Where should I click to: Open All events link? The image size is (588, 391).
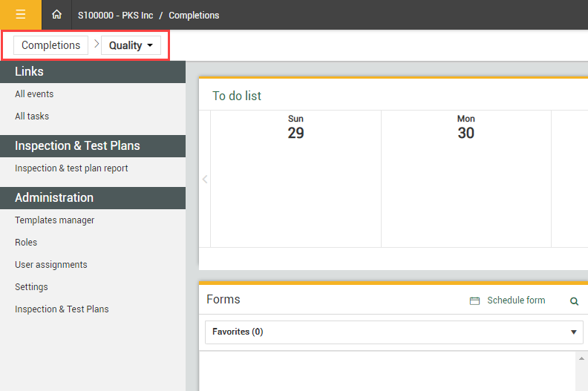tap(34, 94)
